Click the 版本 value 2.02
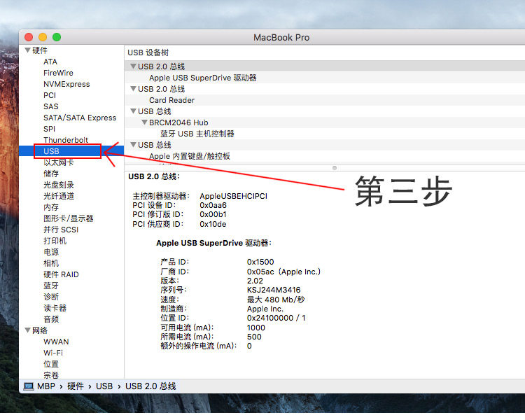The width and height of the screenshot is (525, 420). coord(255,281)
